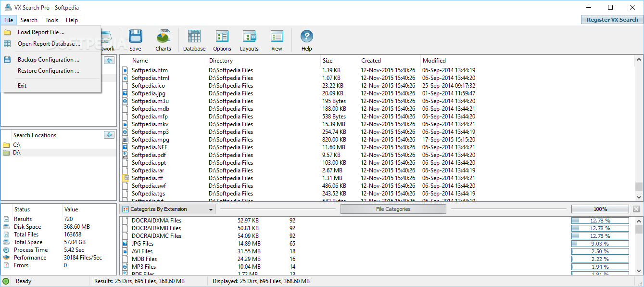This screenshot has height=287, width=644.
Task: Click the folder icon beside Load Report File
Action: [7, 32]
